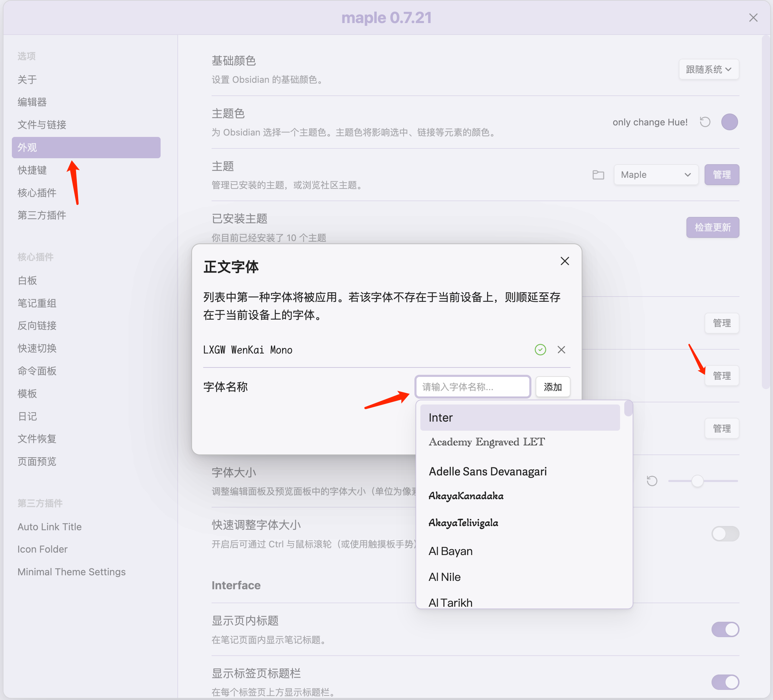Remove LXGW WenKai Mono font entry
This screenshot has width=773, height=700.
tap(561, 349)
